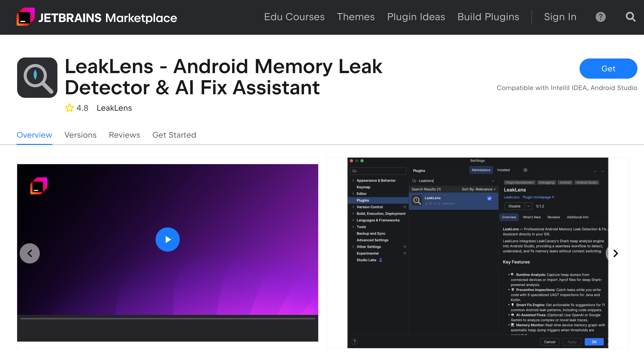Select Keymap in settings tree

[x=363, y=187]
